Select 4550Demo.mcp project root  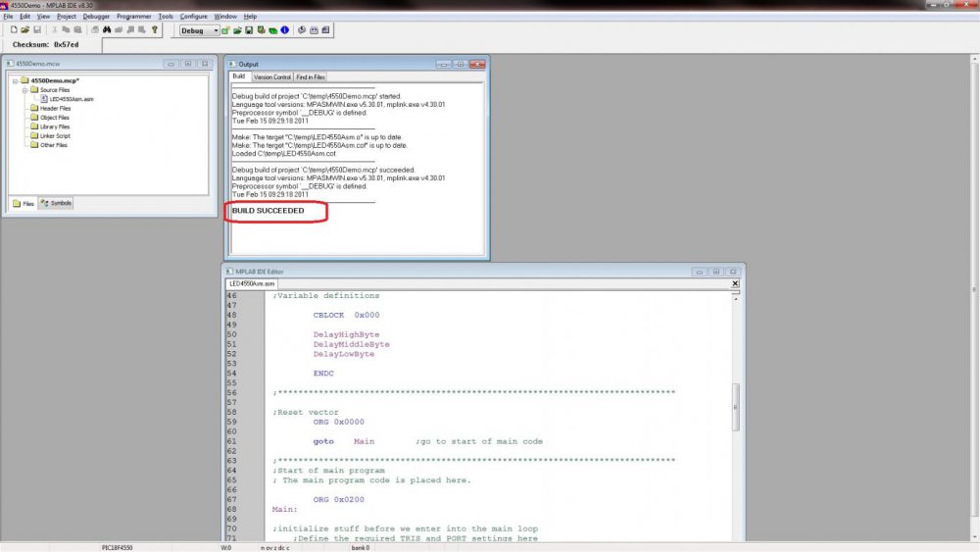coord(50,80)
